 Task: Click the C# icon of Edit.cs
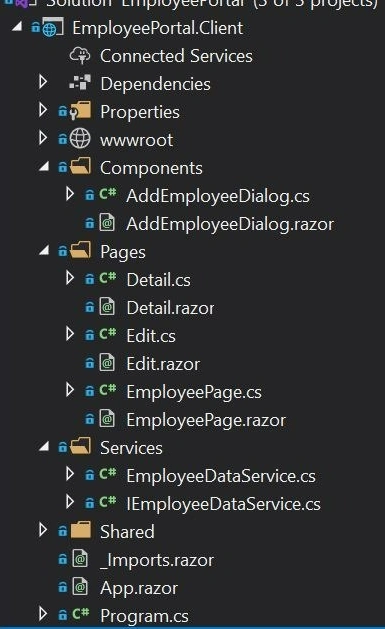[x=108, y=334]
